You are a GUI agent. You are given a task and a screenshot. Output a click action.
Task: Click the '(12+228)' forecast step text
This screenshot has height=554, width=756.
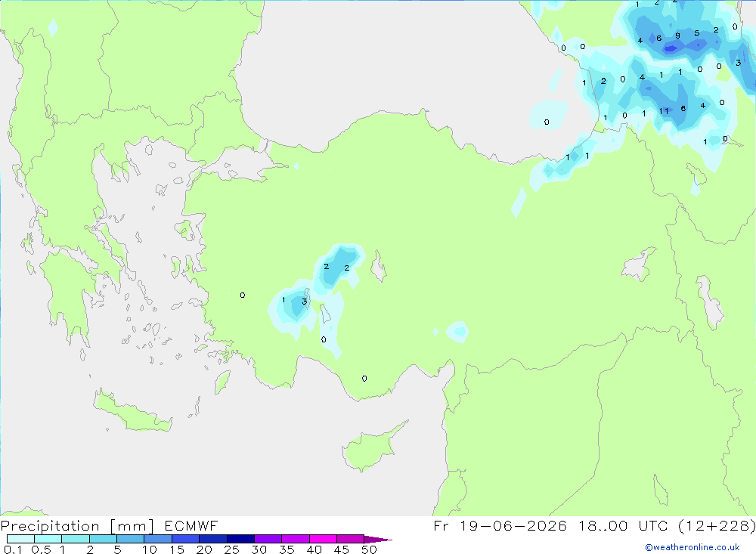click(717, 525)
